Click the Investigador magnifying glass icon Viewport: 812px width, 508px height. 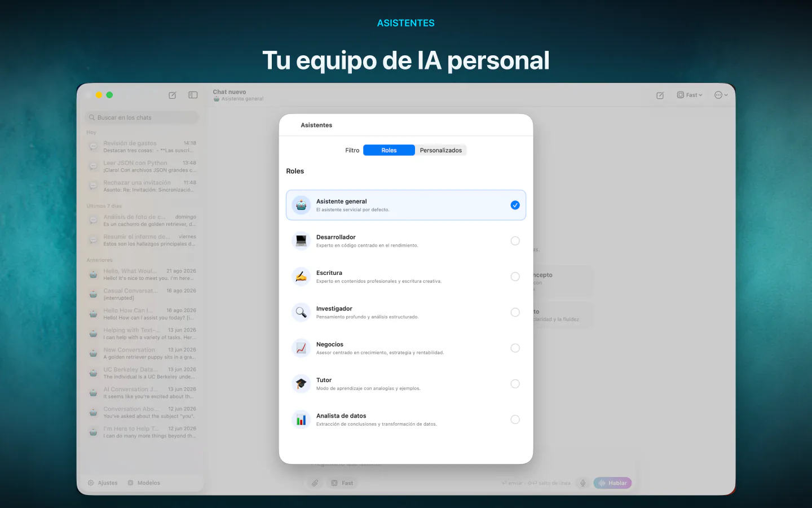[301, 312]
